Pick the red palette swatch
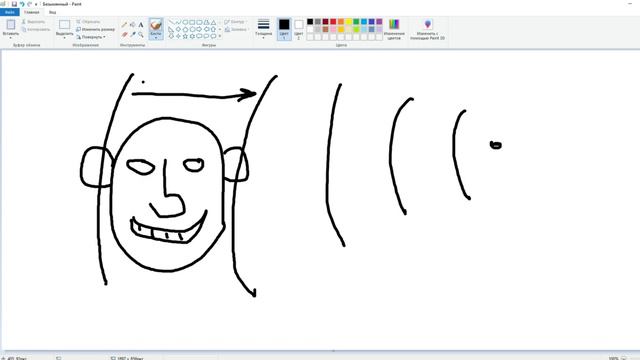The width and height of the screenshot is (640, 360). (333, 22)
